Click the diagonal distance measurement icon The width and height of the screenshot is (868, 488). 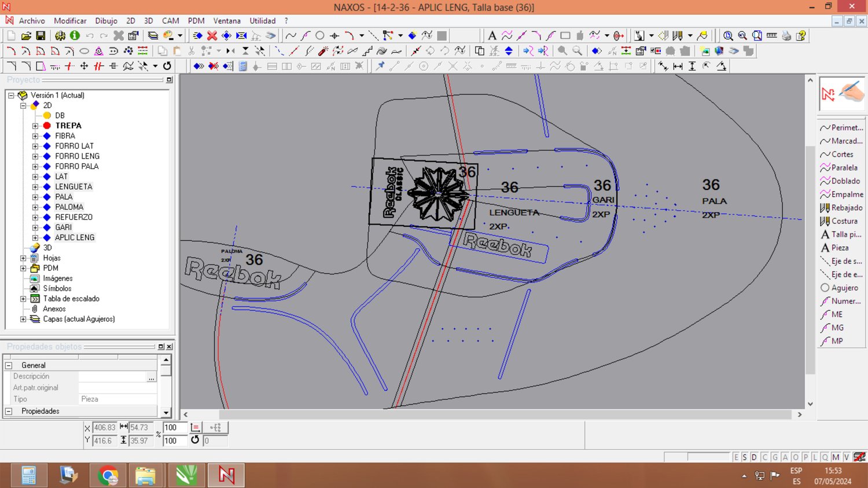pyautogui.click(x=663, y=66)
